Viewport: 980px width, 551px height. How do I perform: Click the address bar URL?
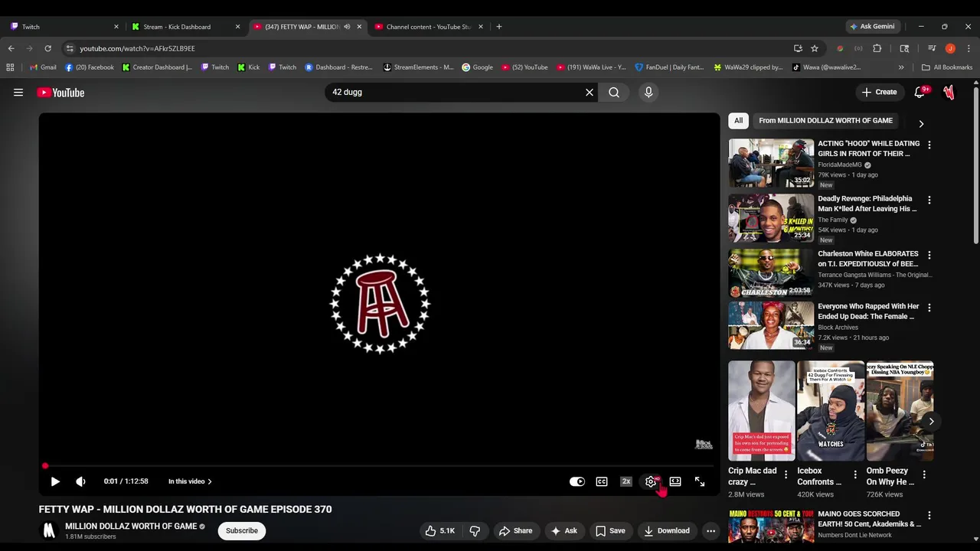coord(138,48)
